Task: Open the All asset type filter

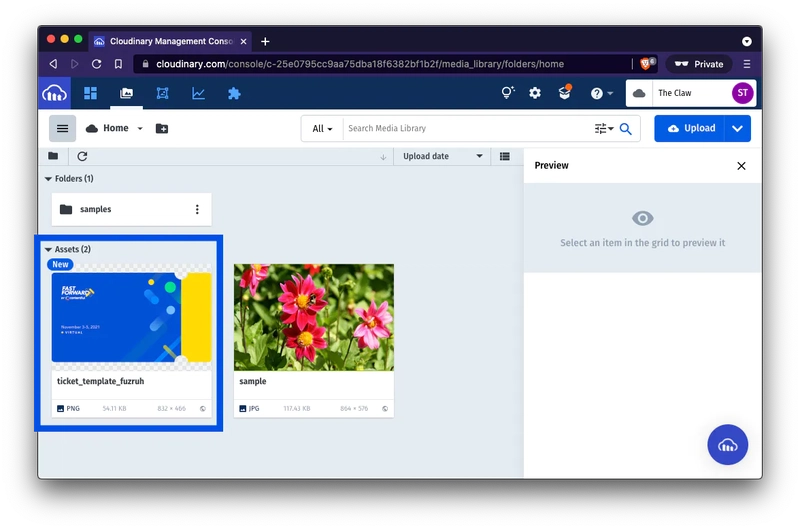Action: [x=322, y=129]
